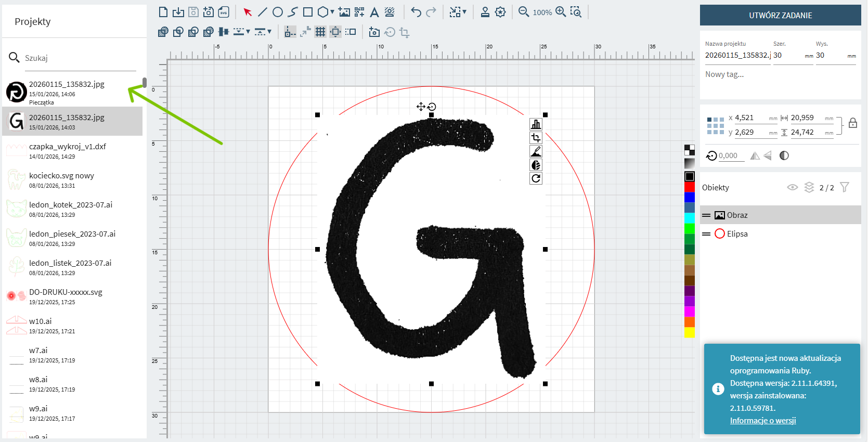Screen dimensions: 868x442
Task: Select the ellipse drawing tool
Action: click(x=278, y=12)
